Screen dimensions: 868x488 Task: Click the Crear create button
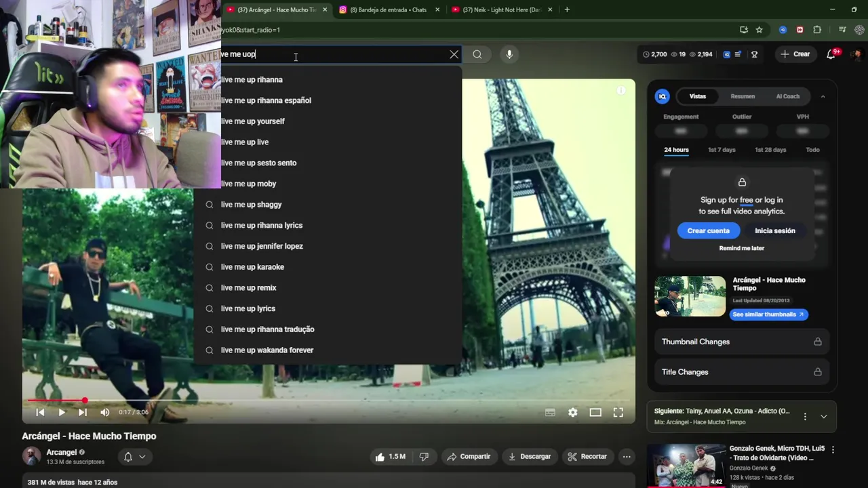point(795,54)
